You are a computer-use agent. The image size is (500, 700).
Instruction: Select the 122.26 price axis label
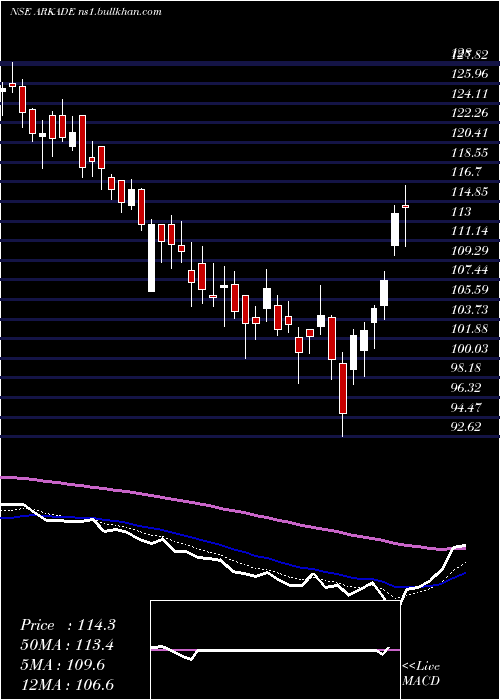(470, 113)
